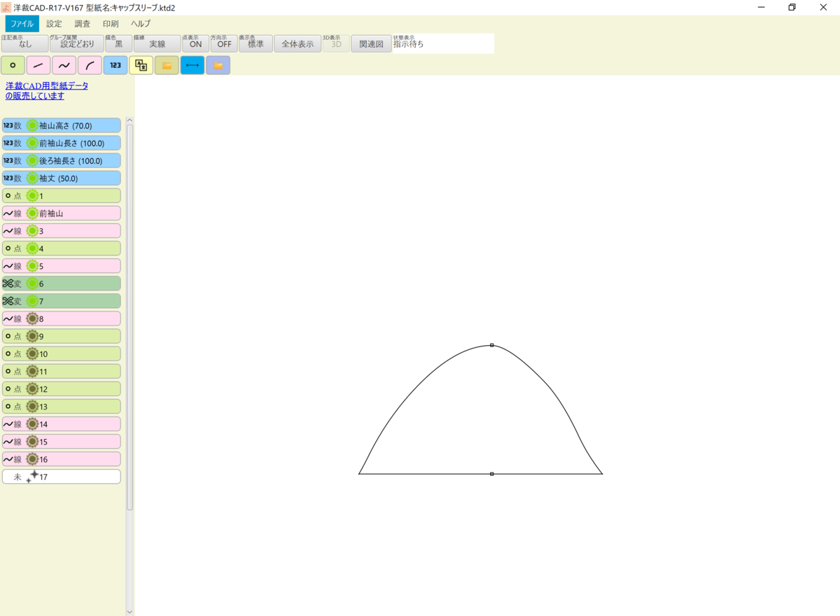Select the arc drawing tool
Viewport: 840px width, 616px height.
[89, 64]
